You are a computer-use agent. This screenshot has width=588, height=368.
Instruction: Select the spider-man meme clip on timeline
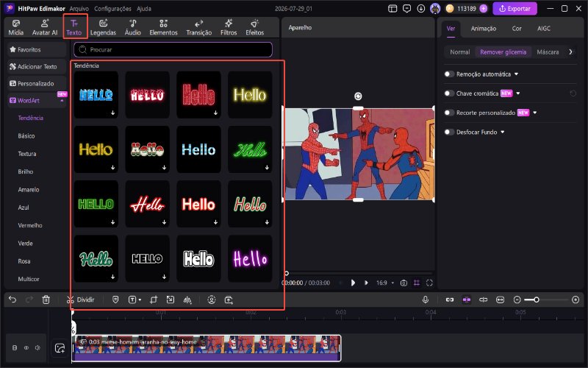(207, 348)
